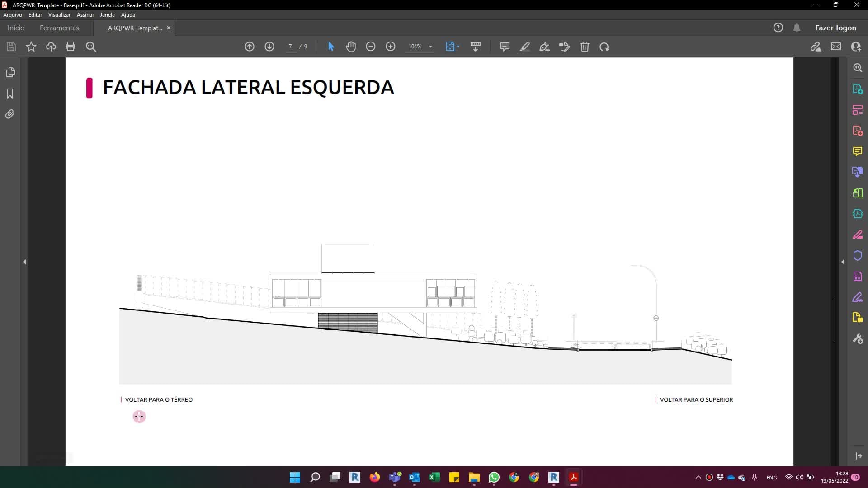Open the More Tools wrench icon
Screen dimensions: 868x488
(858, 339)
